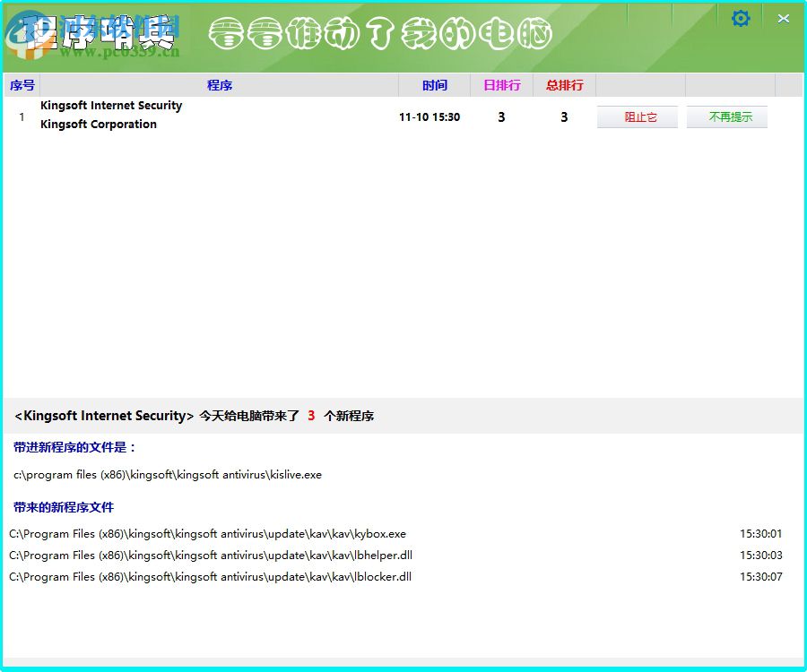The height and width of the screenshot is (672, 807).
Task: Close the window with the X button
Action: pos(784,19)
